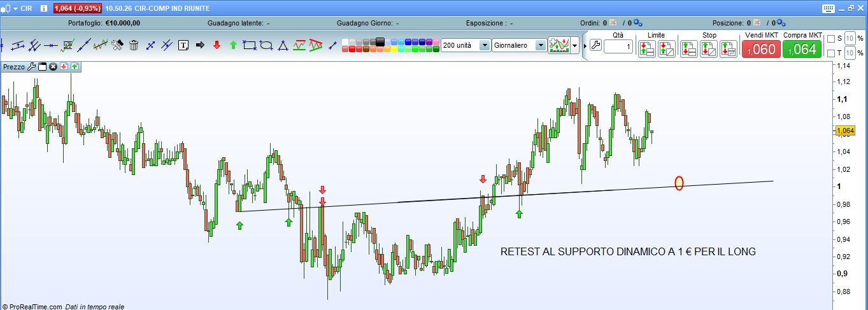Select the rectangle drawing tool
The image size is (868, 310).
pos(250,45)
